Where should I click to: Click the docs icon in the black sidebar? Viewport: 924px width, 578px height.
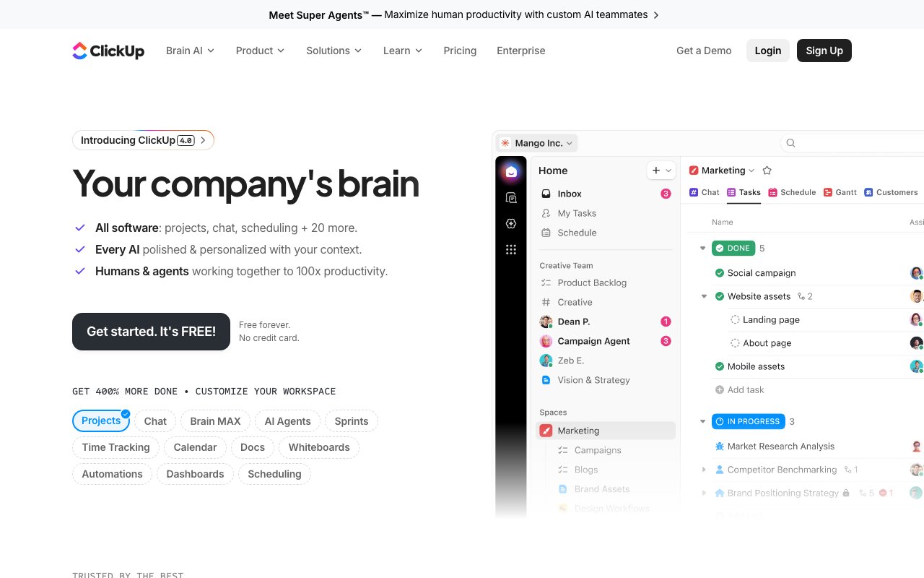click(511, 198)
